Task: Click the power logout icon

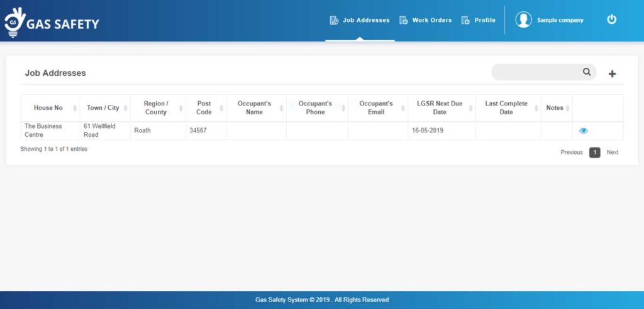Action: (x=611, y=20)
